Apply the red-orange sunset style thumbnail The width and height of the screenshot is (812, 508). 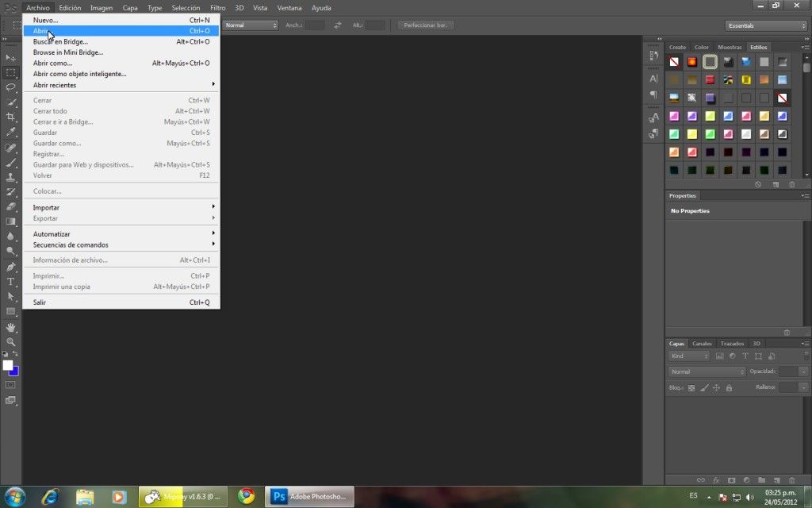[691, 62]
